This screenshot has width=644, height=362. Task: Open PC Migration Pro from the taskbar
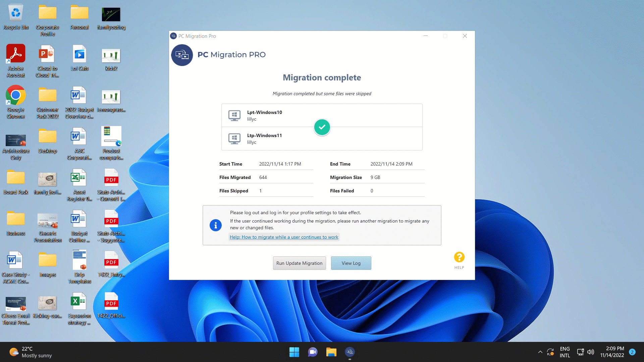pos(350,352)
